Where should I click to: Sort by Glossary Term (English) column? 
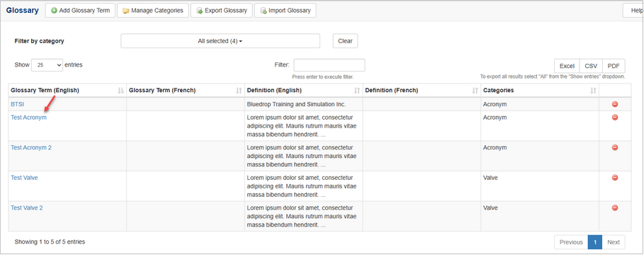(x=67, y=91)
